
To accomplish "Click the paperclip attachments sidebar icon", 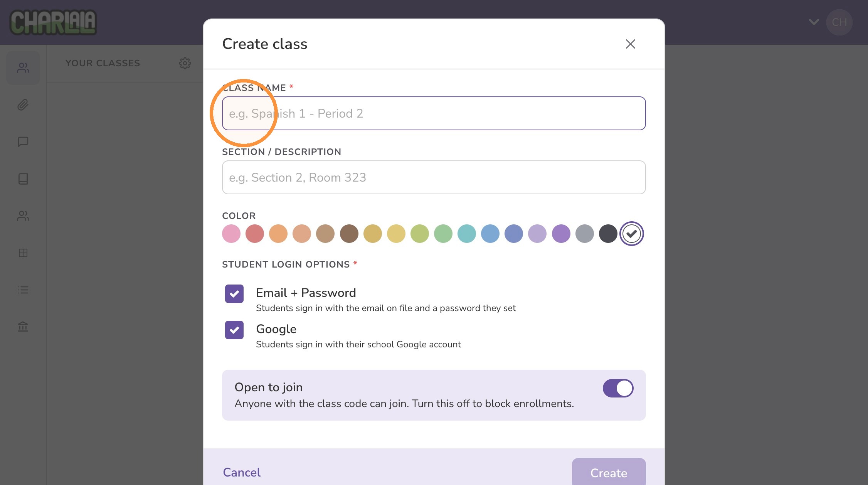I will (x=23, y=105).
